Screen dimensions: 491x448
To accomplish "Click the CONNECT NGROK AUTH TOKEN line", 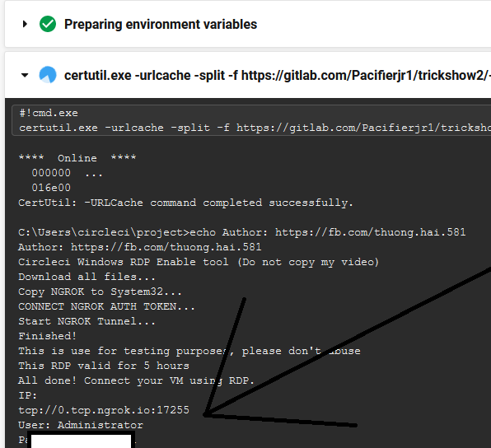I will click(x=106, y=306).
